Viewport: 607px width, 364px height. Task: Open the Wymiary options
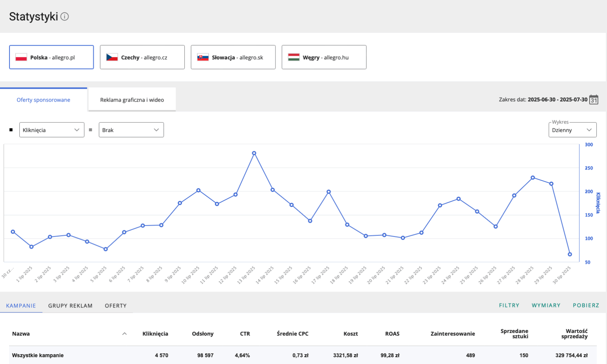(546, 305)
